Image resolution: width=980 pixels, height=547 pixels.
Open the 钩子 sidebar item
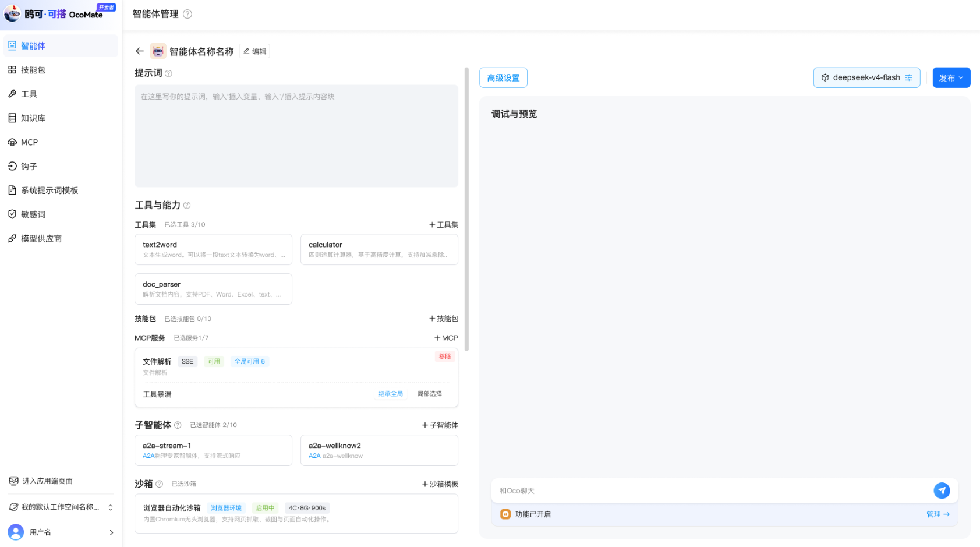[x=61, y=166]
